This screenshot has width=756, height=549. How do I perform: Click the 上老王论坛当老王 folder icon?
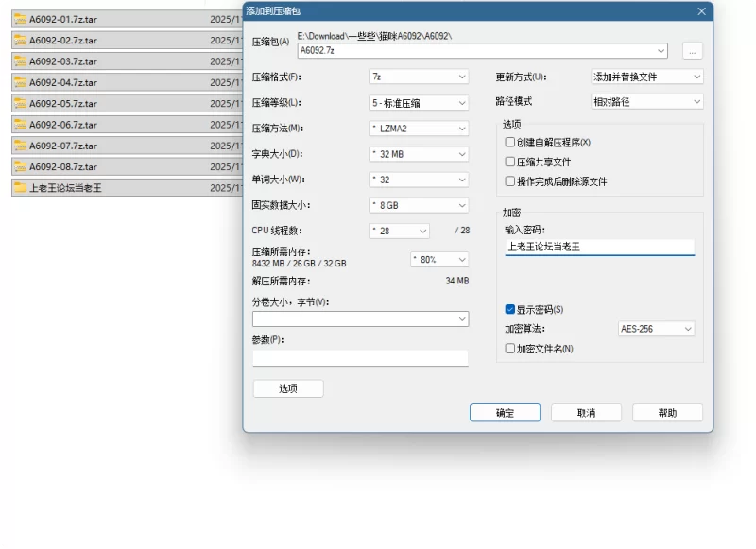tap(20, 188)
